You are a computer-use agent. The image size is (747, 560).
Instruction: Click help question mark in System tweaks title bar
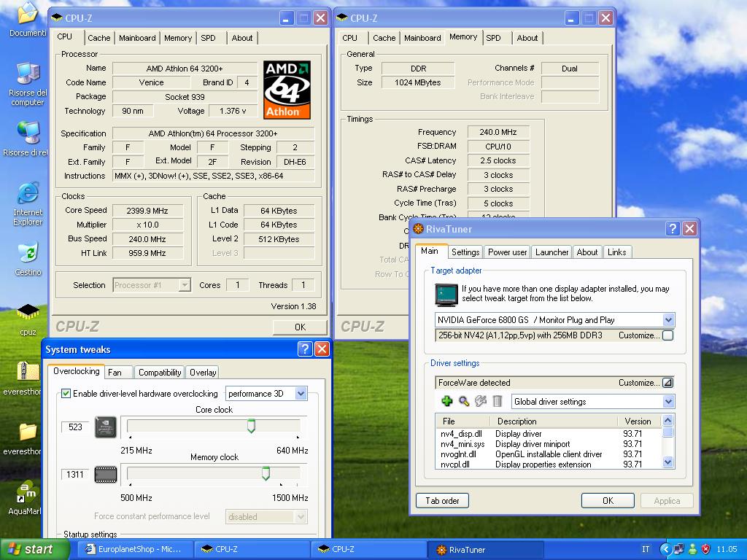pyautogui.click(x=305, y=349)
